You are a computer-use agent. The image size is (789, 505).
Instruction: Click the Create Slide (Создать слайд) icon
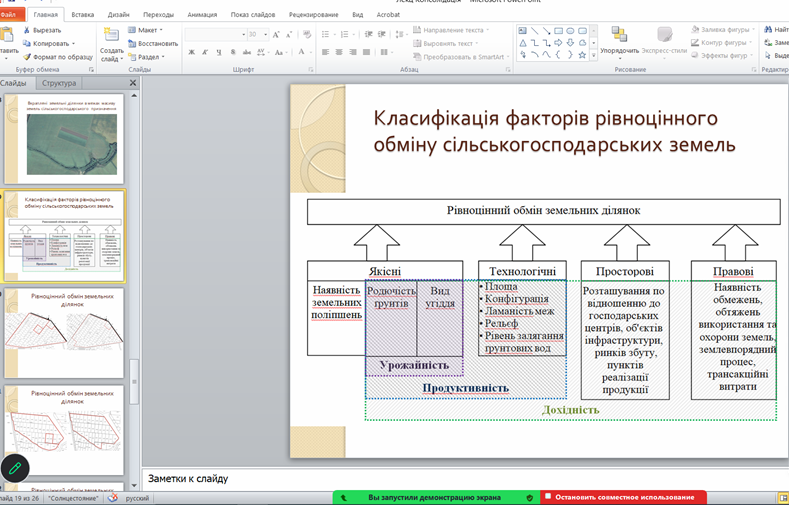coord(111,36)
